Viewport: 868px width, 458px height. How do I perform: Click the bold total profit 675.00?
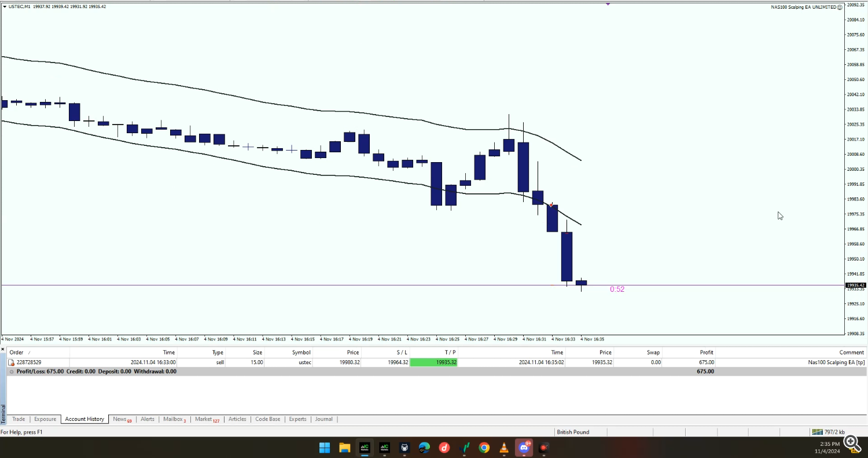(x=705, y=372)
